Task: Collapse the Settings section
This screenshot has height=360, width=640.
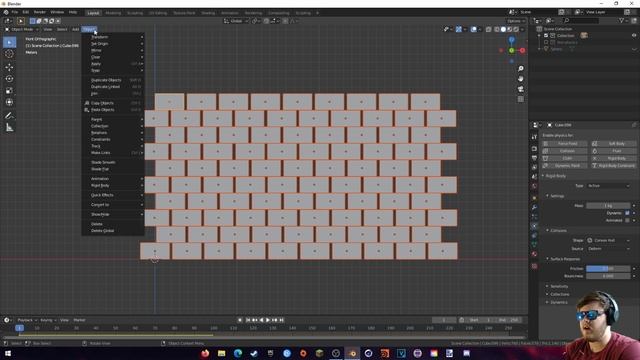Action: (556, 196)
